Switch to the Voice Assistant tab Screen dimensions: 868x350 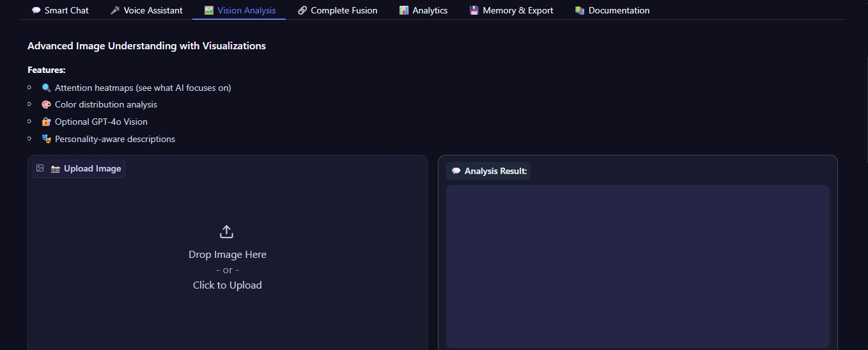click(146, 10)
